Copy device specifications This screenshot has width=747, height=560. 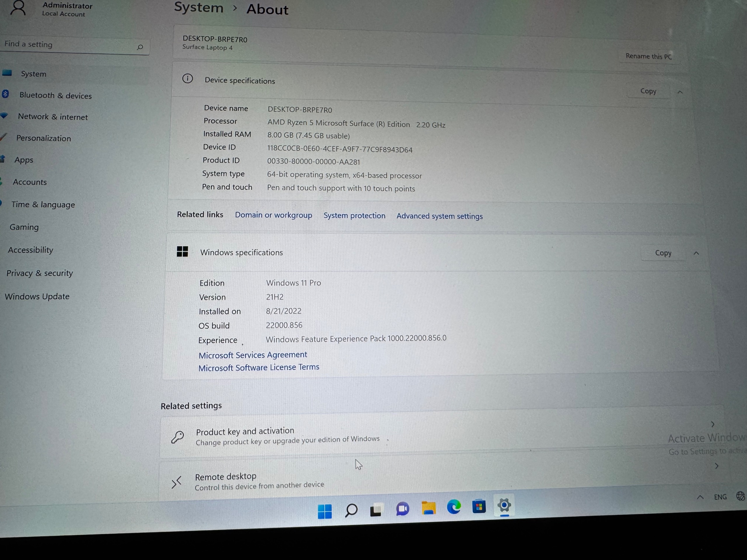648,91
